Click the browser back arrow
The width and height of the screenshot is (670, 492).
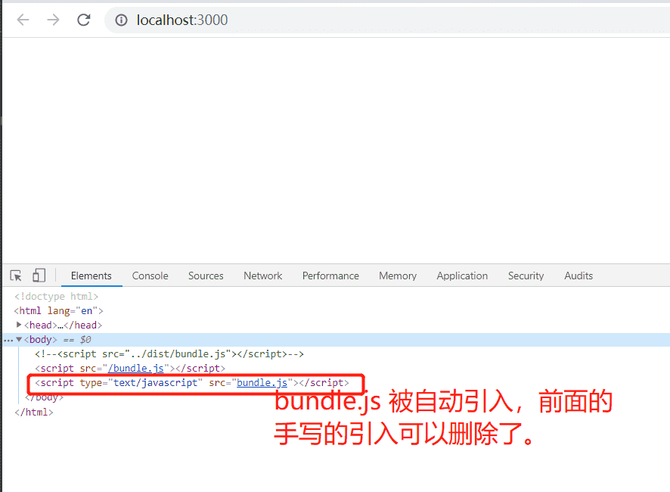point(23,20)
